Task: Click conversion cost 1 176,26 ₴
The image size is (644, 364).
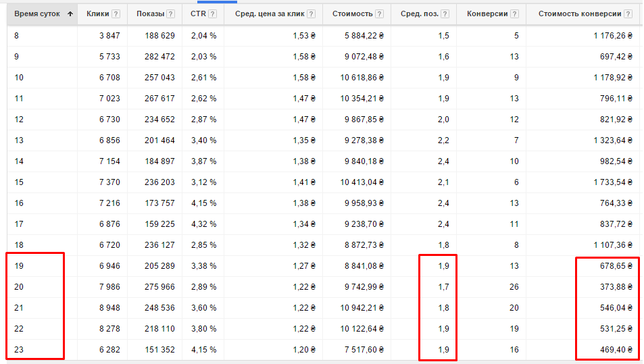Action: pos(613,36)
